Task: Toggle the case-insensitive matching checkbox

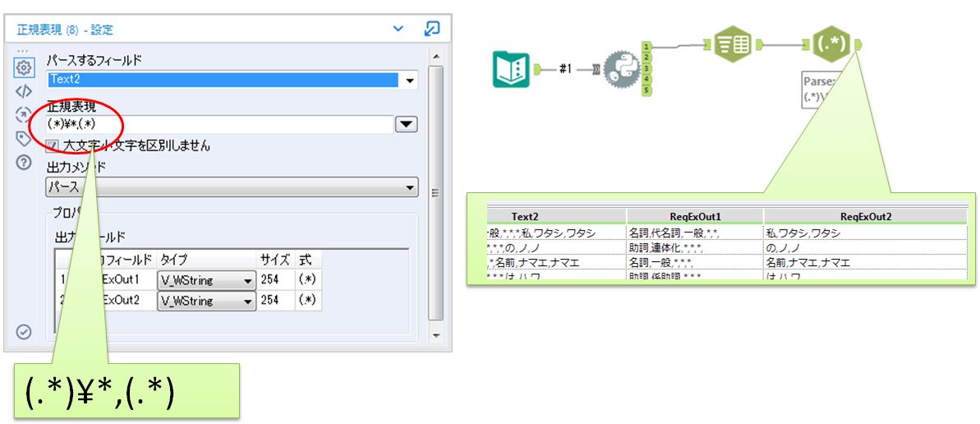Action: [53, 145]
